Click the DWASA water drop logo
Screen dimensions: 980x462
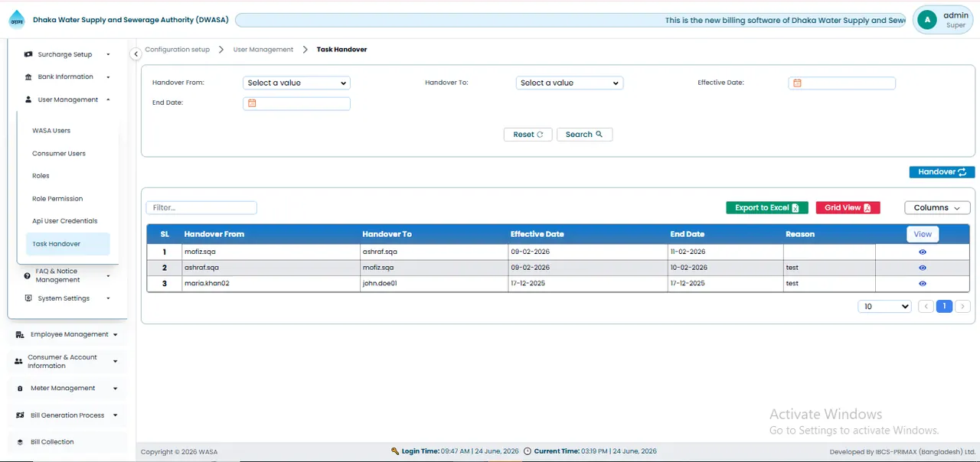(17, 19)
